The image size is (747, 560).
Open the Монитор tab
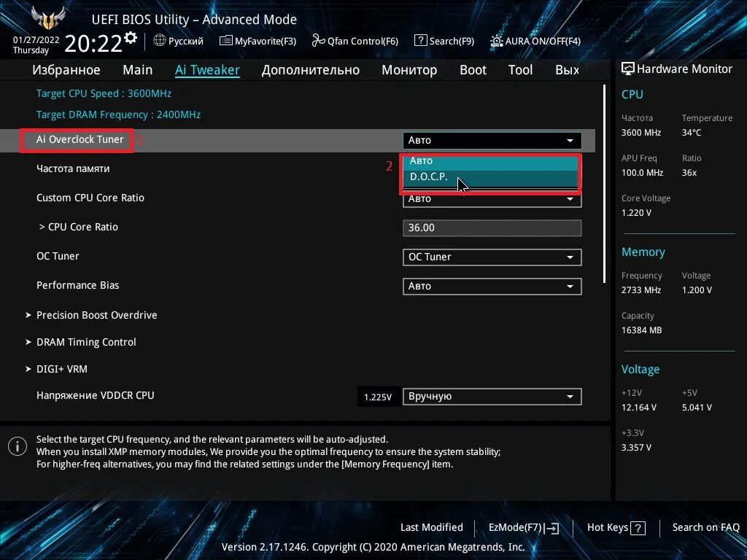coord(409,70)
